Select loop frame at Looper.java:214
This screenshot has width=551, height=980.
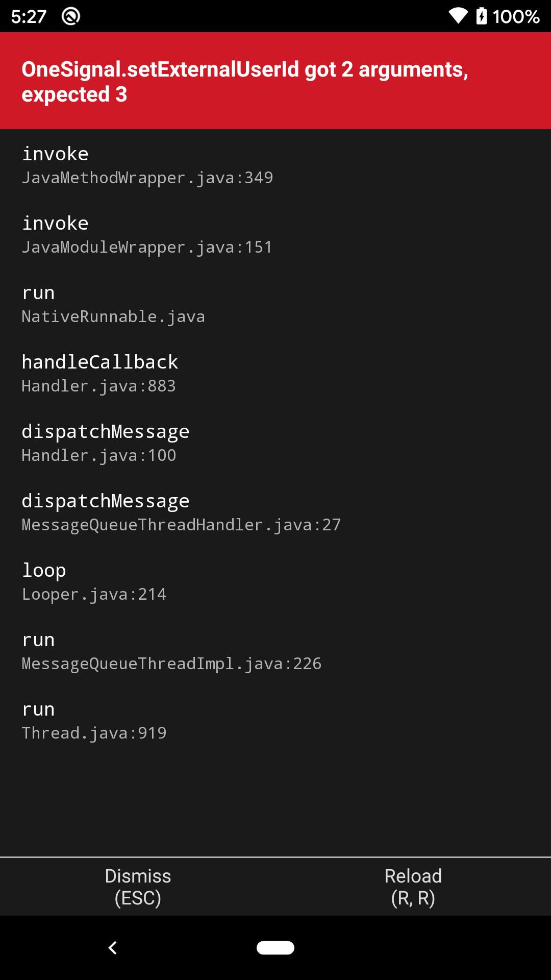94,582
